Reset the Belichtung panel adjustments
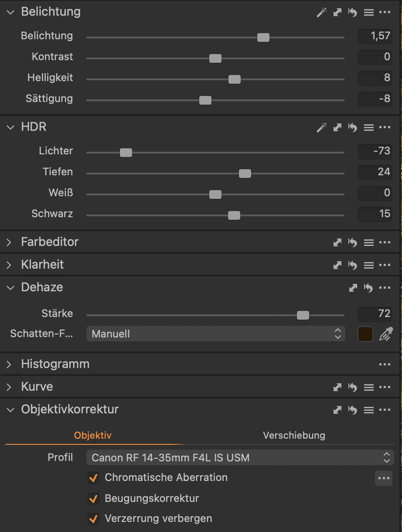The width and height of the screenshot is (402, 532). tap(353, 12)
